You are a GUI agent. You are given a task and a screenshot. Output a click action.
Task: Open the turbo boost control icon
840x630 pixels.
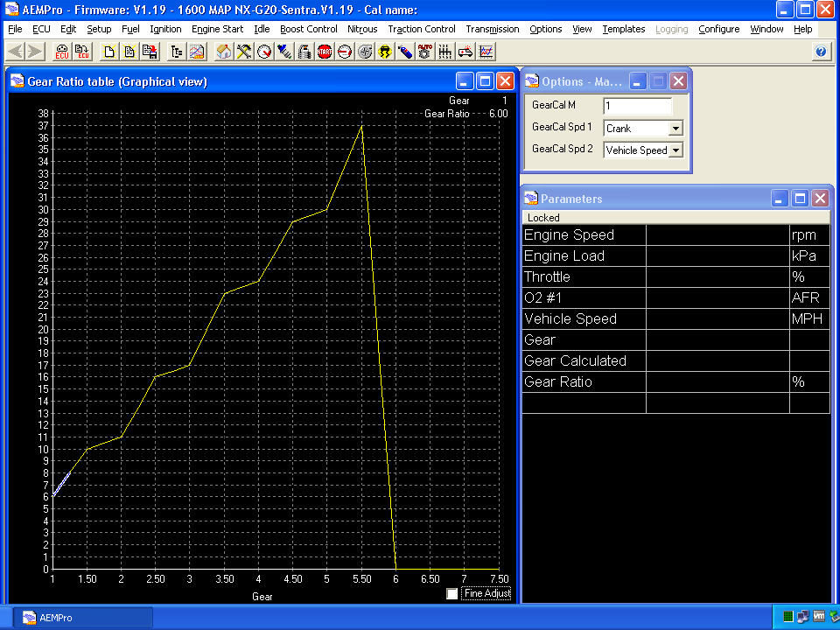(x=365, y=52)
